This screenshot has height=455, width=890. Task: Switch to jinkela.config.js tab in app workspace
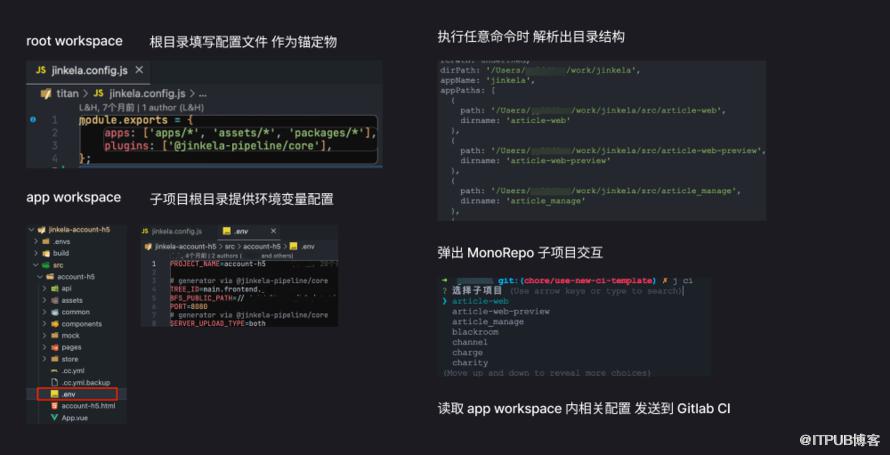pos(173,231)
